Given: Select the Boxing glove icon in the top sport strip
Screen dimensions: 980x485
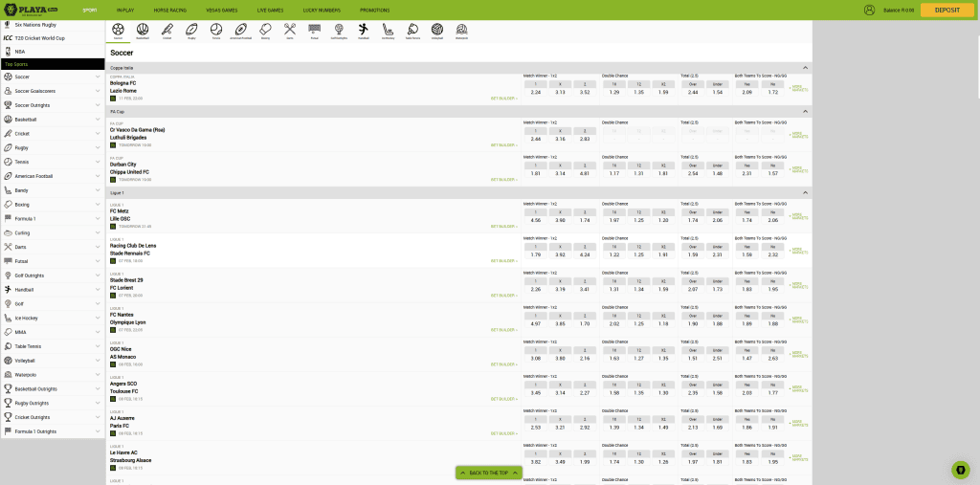Looking at the screenshot, I should [265, 29].
